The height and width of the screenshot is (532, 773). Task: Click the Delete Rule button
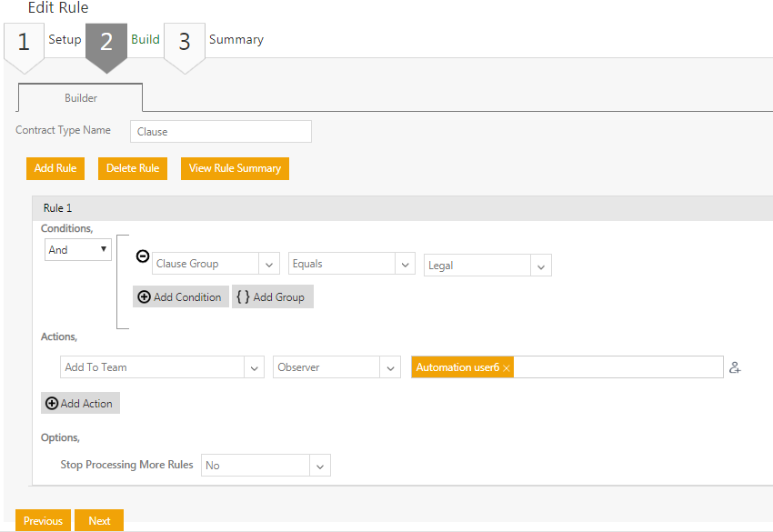click(x=133, y=168)
